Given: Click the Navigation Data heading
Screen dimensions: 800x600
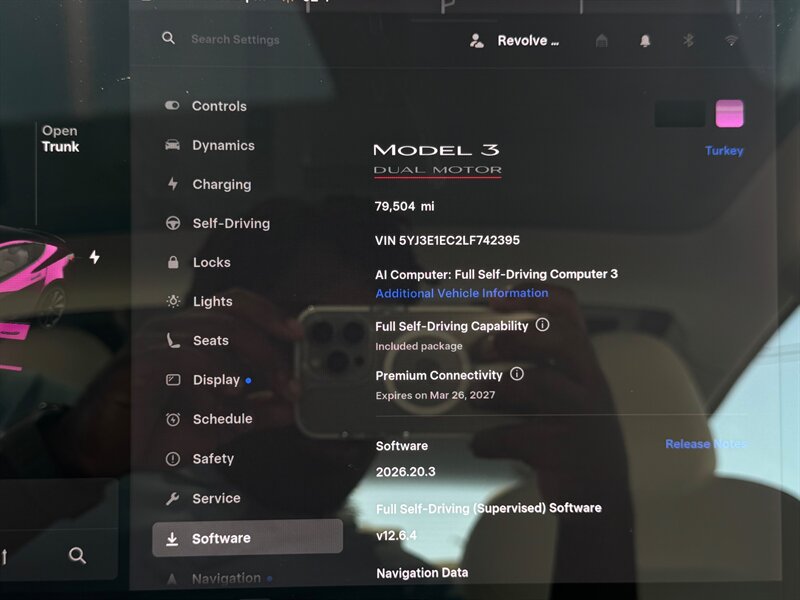Looking at the screenshot, I should point(422,572).
